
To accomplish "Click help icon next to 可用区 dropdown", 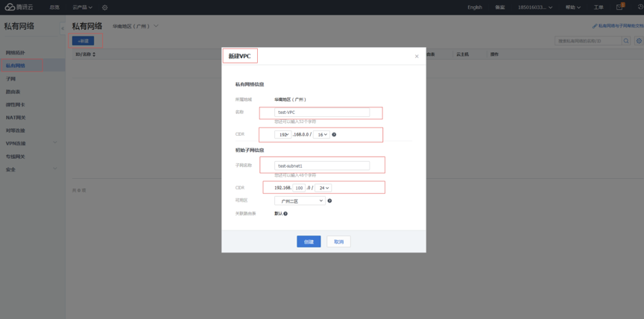I will click(329, 200).
